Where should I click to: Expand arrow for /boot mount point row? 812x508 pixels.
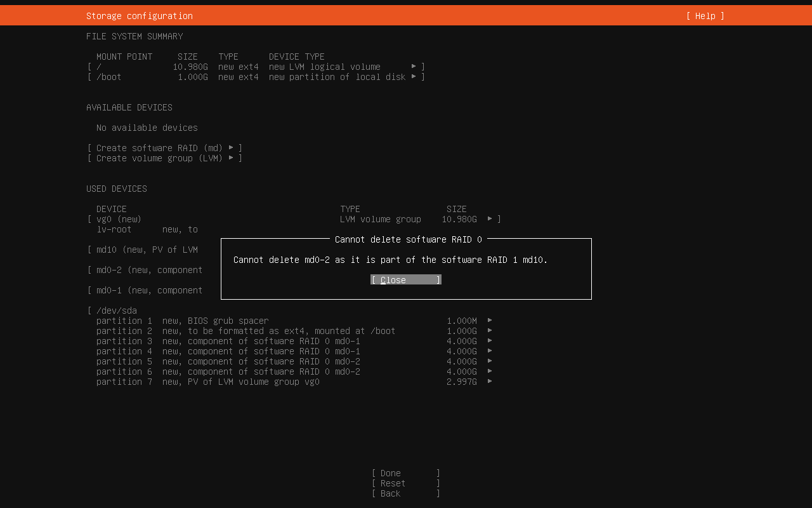(x=414, y=77)
